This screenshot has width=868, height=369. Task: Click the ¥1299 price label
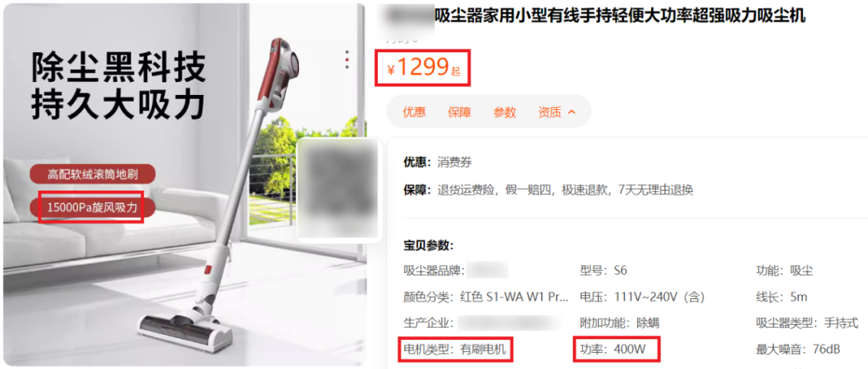tap(424, 68)
